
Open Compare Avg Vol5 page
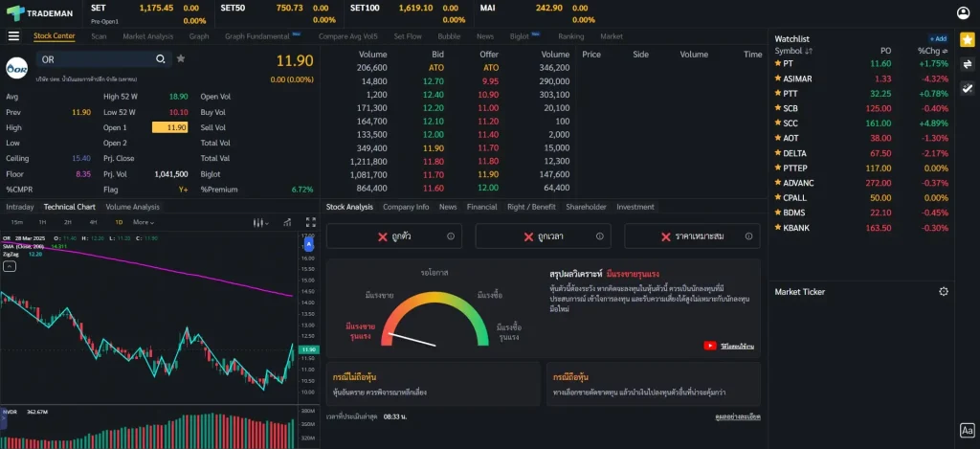(x=348, y=36)
